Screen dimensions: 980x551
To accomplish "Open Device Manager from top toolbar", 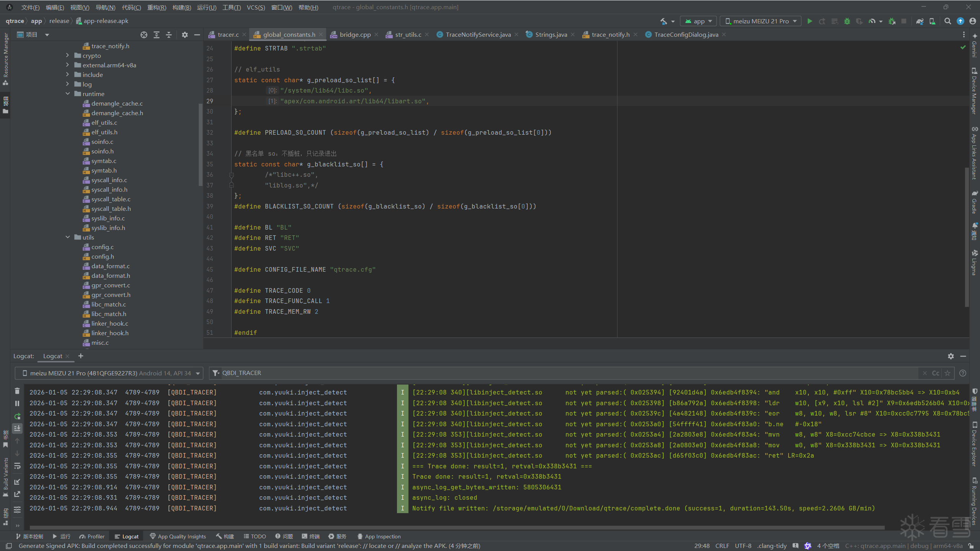I will 932,21.
